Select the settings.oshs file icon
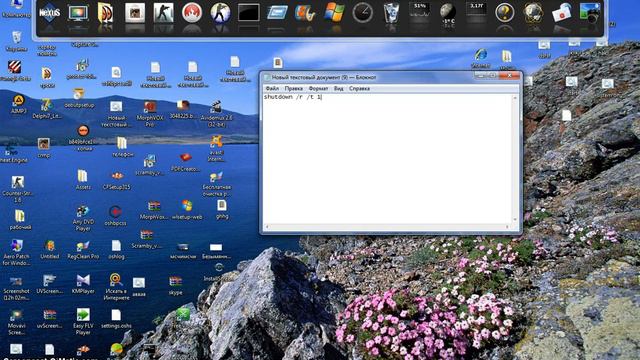This screenshot has width=640, height=360. click(x=116, y=319)
